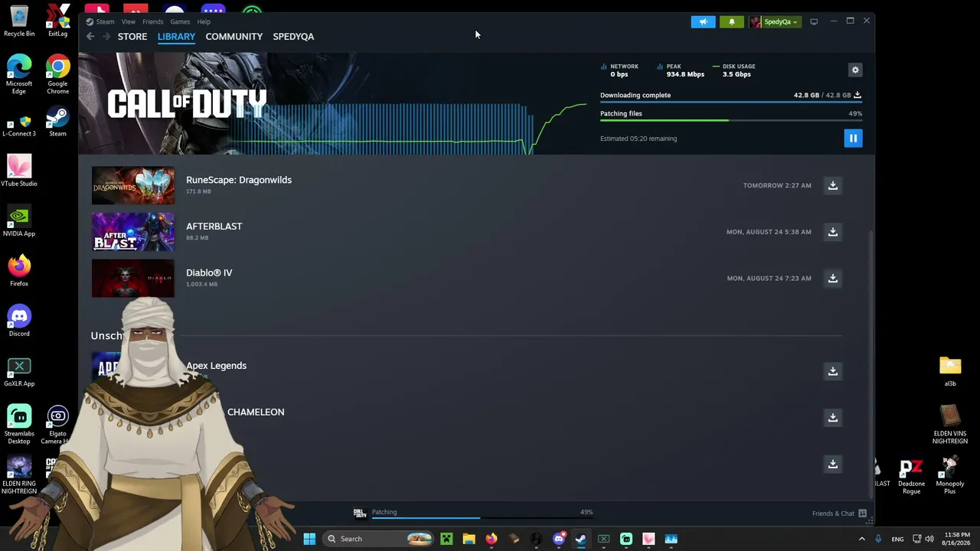Launch ELDEN RING NIGHTREIGN left desktop shortcut
Screen dimensions: 980x551
[19, 474]
